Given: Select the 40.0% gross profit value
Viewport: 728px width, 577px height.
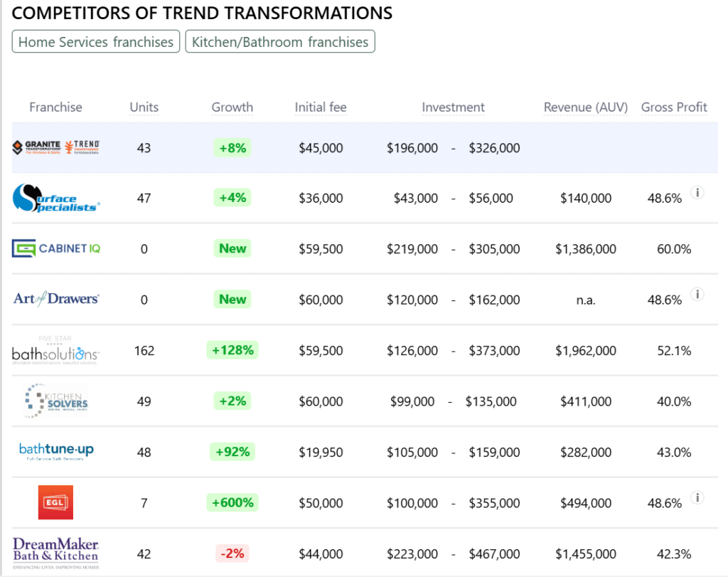Looking at the screenshot, I should [x=674, y=401].
